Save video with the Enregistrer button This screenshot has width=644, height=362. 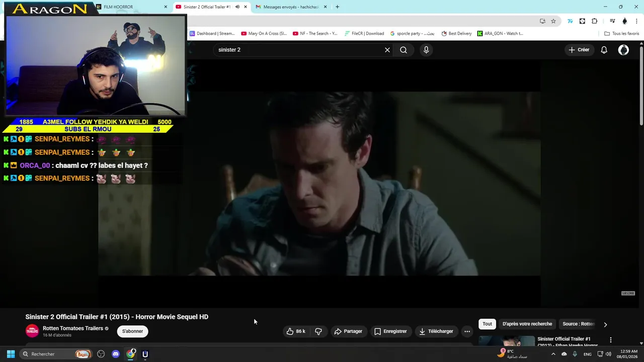(x=390, y=331)
